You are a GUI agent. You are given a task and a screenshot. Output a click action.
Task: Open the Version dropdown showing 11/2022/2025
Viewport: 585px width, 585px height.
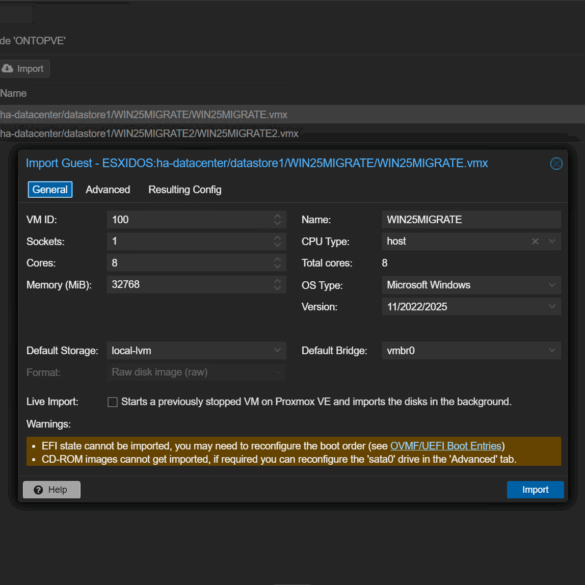pyautogui.click(x=471, y=307)
